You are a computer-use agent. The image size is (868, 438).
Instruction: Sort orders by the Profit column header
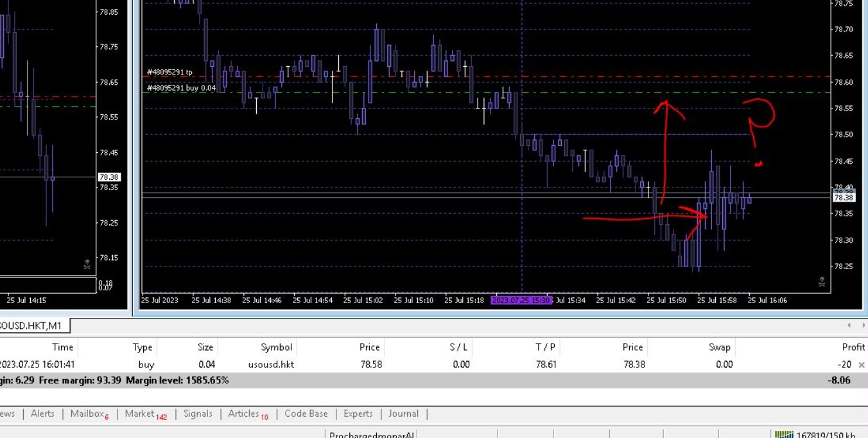(x=853, y=347)
